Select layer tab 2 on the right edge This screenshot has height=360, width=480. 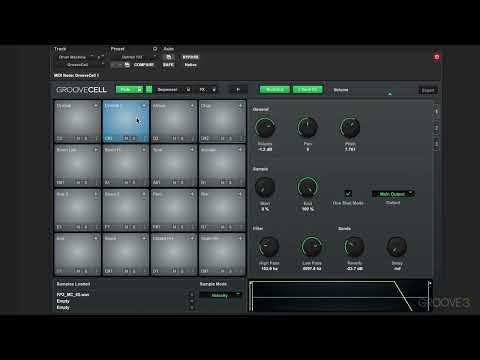pos(436,128)
